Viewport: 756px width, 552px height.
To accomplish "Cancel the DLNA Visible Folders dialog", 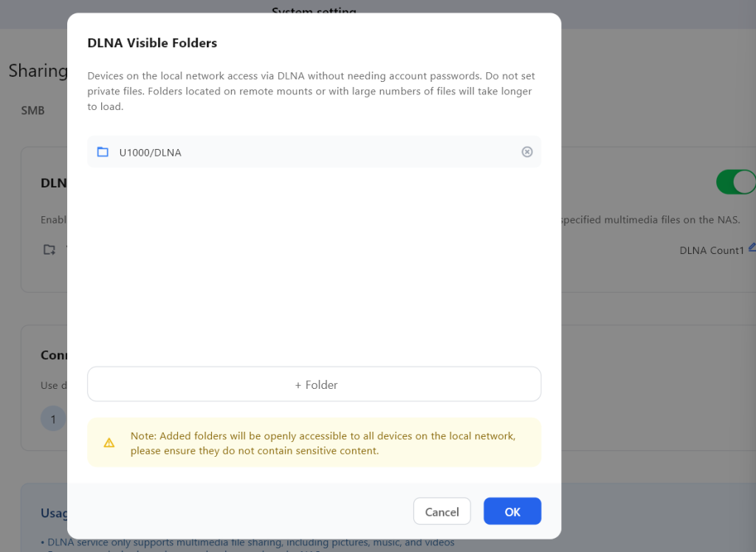I will pos(441,511).
